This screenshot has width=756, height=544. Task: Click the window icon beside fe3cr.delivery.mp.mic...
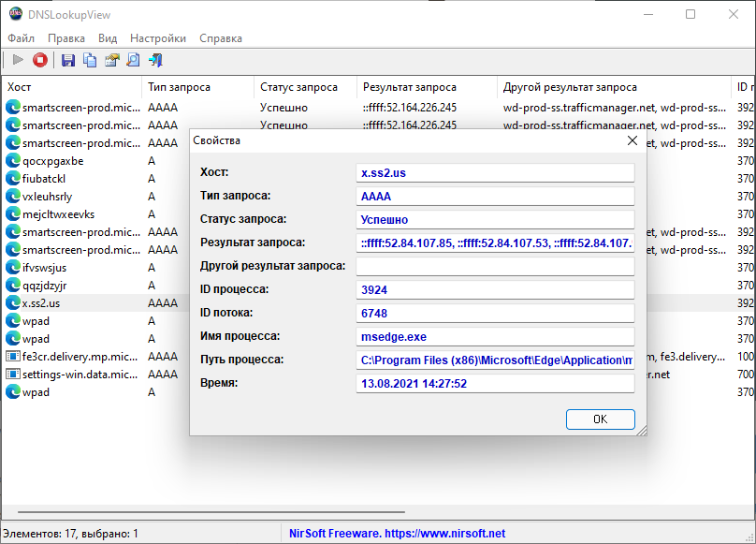point(13,357)
